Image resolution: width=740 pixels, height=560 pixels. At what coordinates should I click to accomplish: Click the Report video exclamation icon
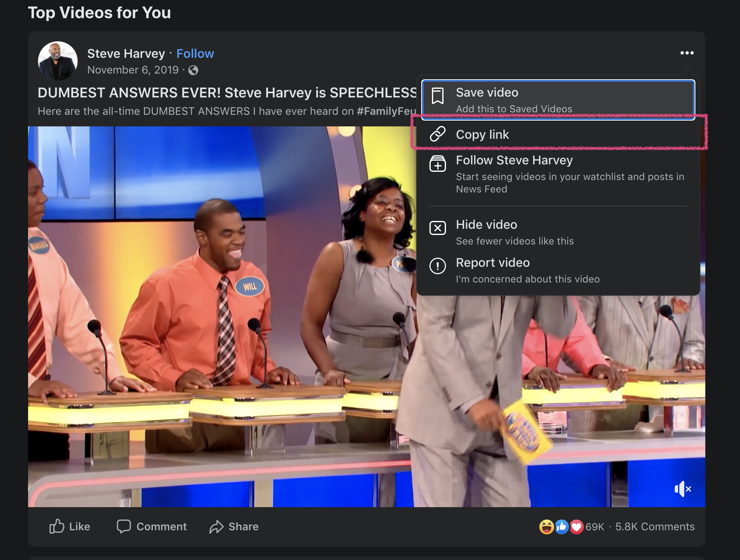click(x=438, y=266)
